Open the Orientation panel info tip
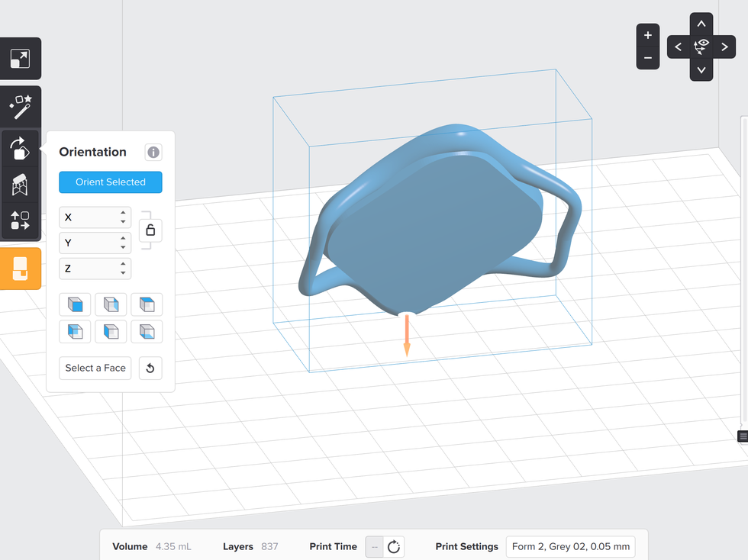The height and width of the screenshot is (560, 748). tap(153, 152)
